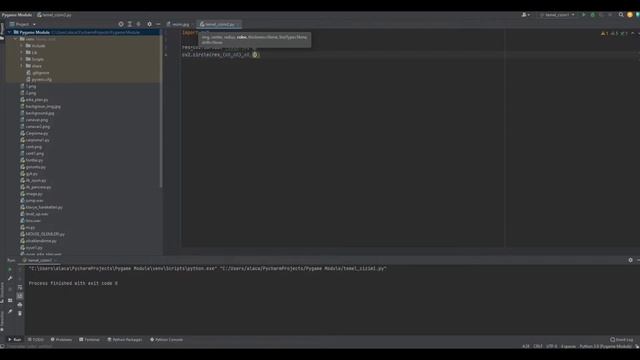
Task: Open the Structure vertical sidebar tab
Action: click(2, 292)
